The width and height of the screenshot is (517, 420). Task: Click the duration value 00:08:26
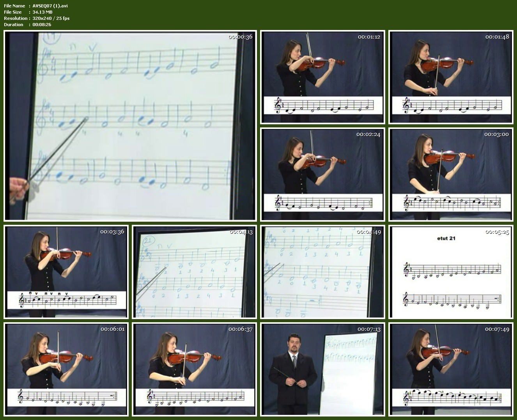42,25
